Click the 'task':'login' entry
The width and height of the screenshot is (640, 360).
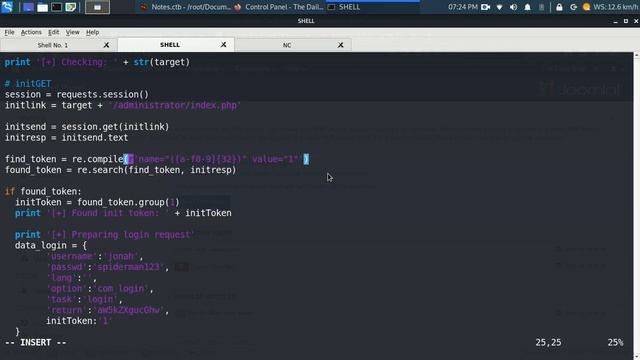click(84, 299)
